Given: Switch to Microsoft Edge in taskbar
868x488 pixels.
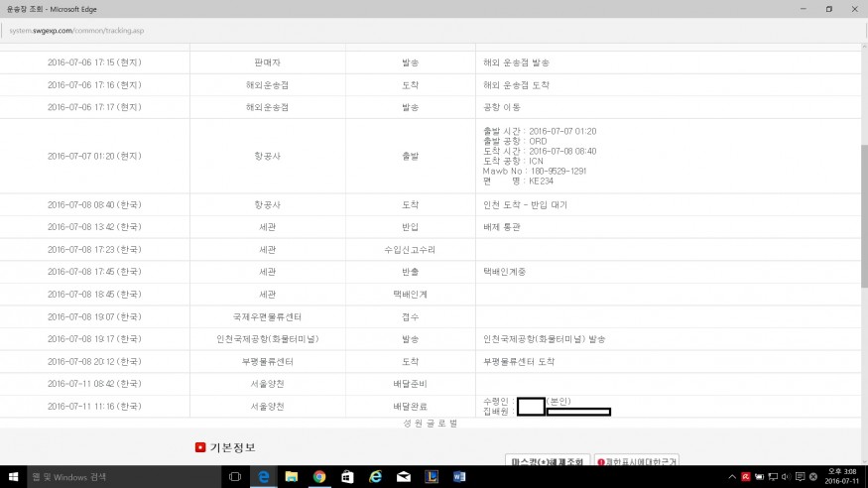Looking at the screenshot, I should [x=264, y=476].
